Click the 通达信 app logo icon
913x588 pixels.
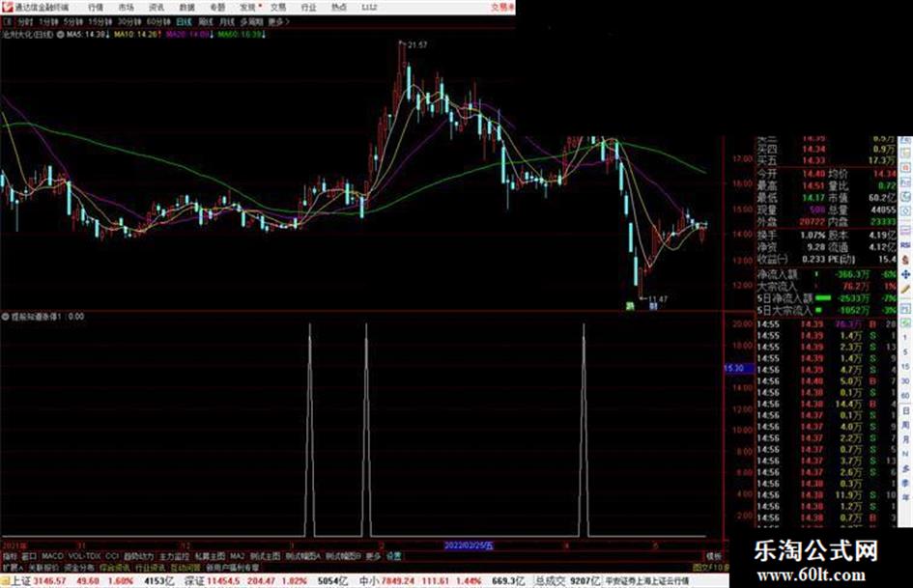(7, 7)
